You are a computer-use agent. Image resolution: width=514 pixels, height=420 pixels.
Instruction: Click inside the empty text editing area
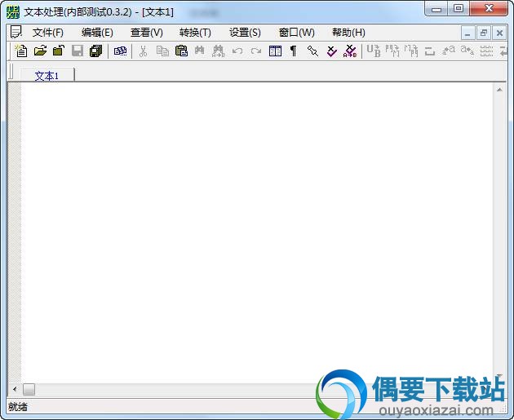click(x=257, y=232)
